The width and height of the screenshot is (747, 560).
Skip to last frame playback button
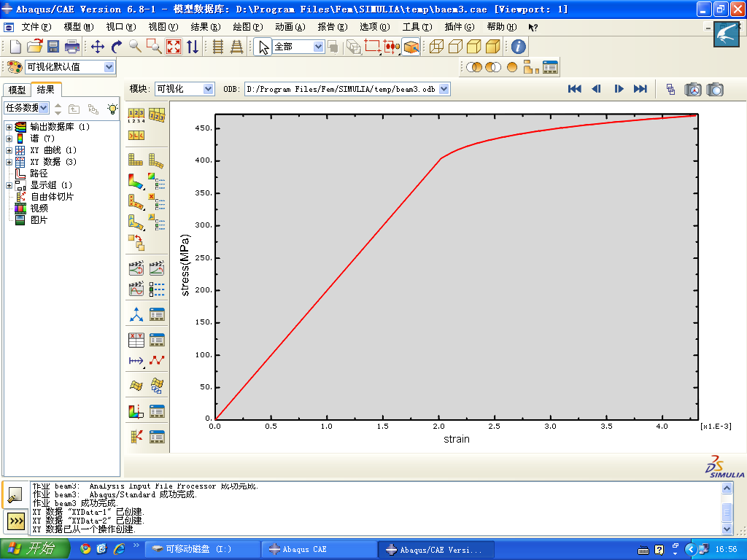point(640,89)
